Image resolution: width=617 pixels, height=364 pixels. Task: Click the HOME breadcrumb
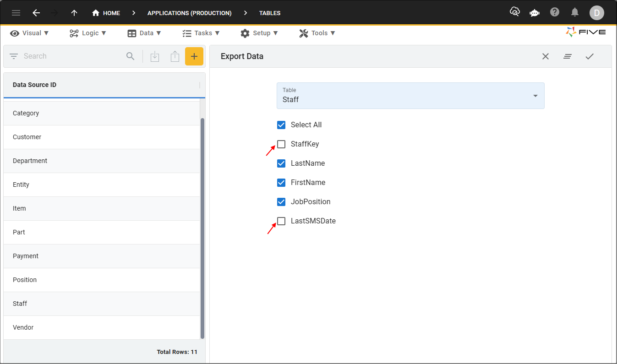106,13
